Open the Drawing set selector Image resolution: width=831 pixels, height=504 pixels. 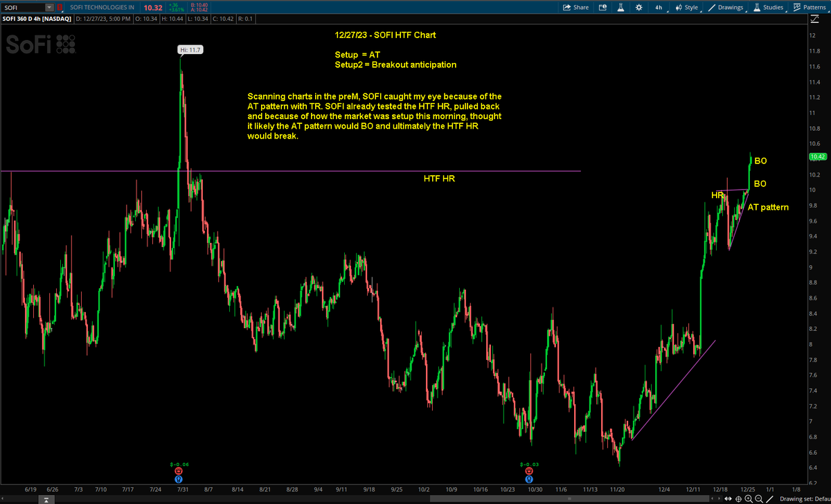805,498
